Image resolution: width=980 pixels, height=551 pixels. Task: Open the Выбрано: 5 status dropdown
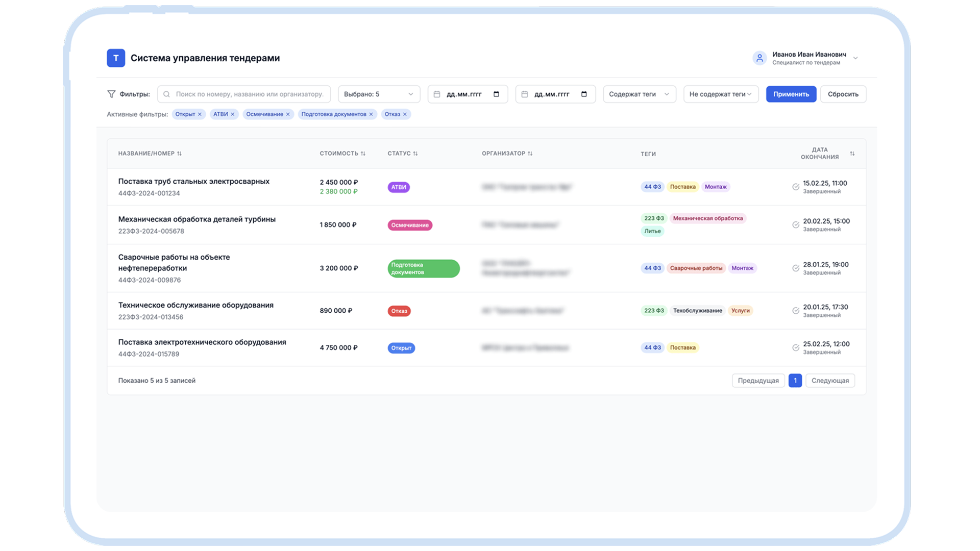coord(379,94)
